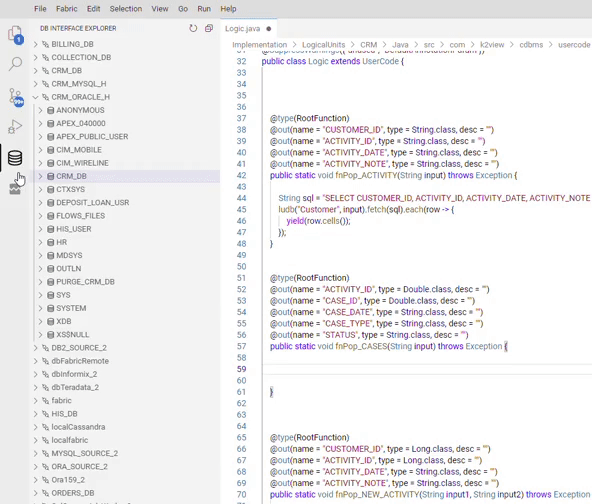The height and width of the screenshot is (504, 592).
Task: Click the ANONYMOUS schema database icon
Action: tap(51, 110)
